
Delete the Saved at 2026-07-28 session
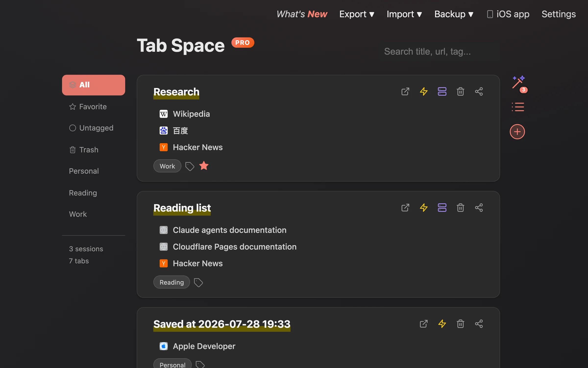[x=460, y=324]
